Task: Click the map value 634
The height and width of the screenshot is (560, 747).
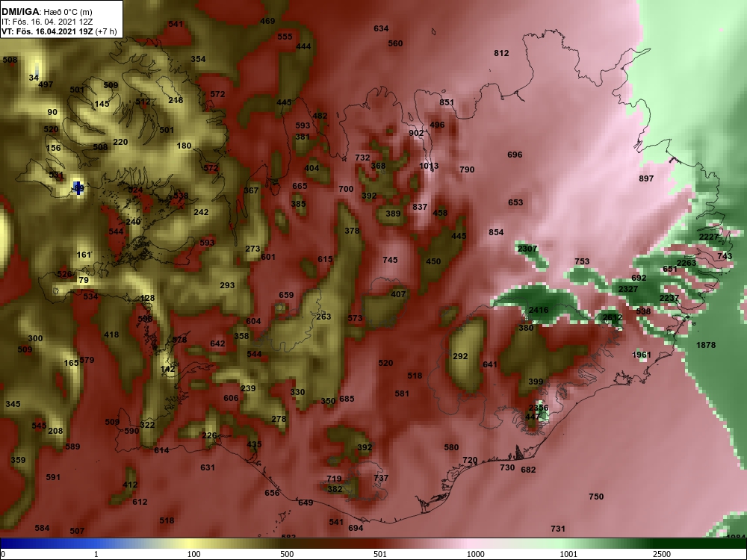Action: click(381, 28)
